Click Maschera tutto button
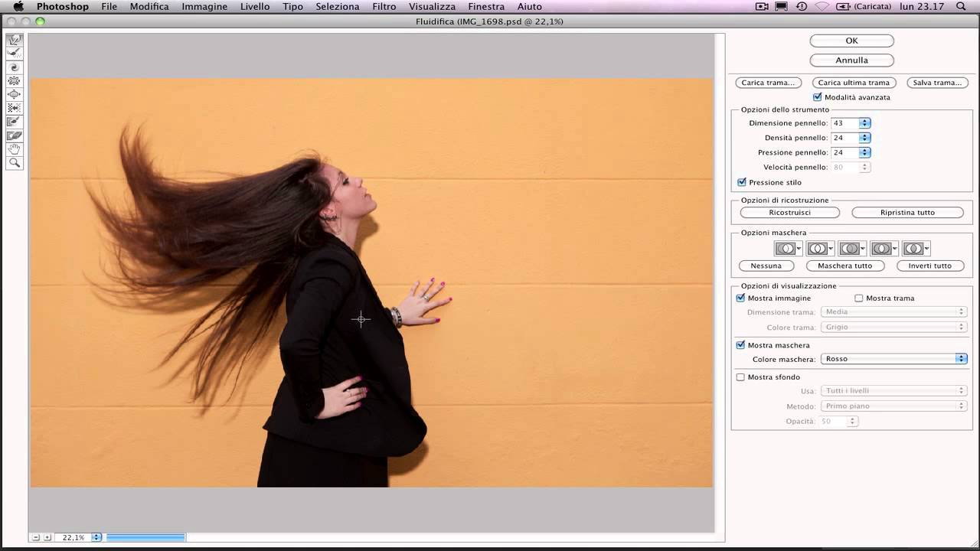This screenshot has height=551, width=980. [x=845, y=266]
